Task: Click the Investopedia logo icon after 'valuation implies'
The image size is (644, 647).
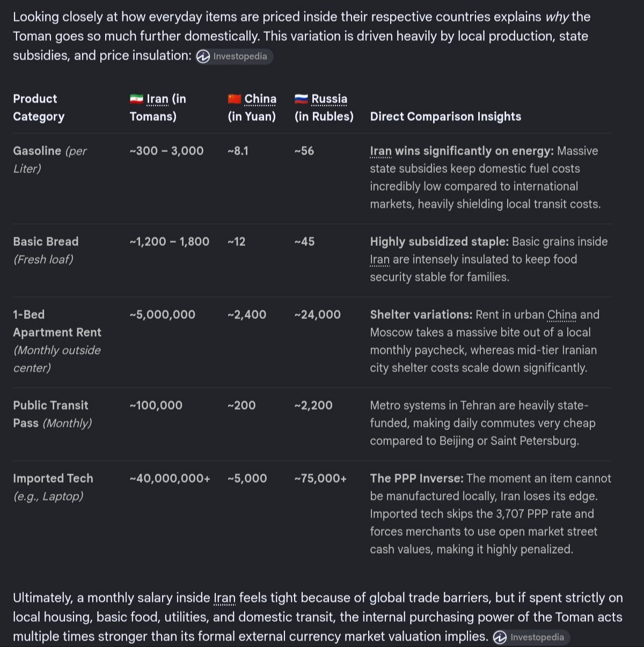Action: [x=500, y=637]
